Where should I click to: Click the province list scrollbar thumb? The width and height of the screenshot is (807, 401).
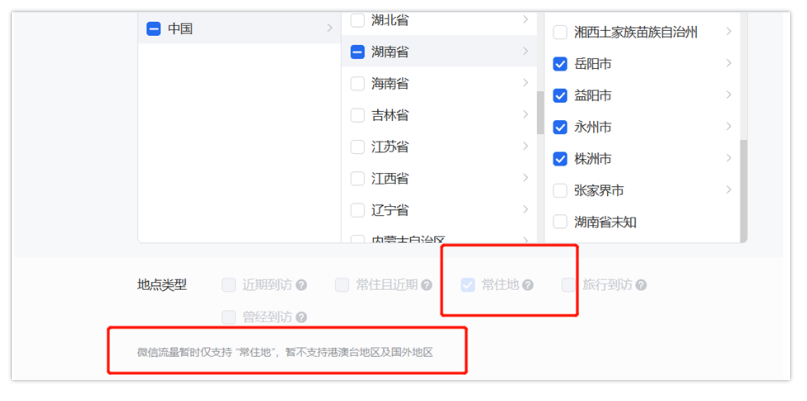[540, 113]
